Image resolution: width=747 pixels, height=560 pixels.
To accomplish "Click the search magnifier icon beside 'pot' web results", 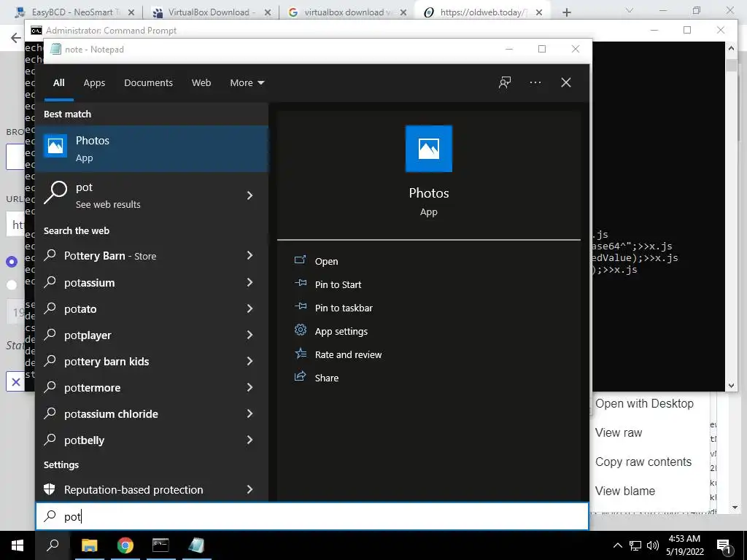I will point(55,192).
